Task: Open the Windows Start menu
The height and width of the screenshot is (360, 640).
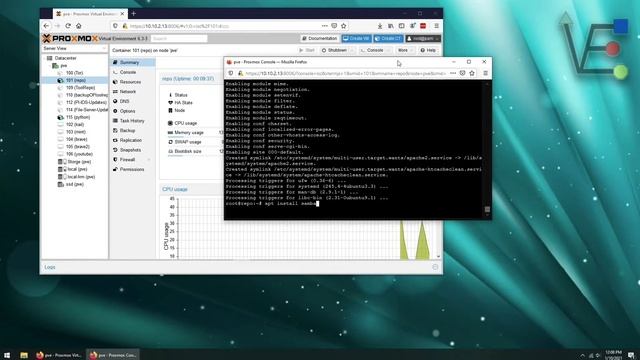Action: 7,355
